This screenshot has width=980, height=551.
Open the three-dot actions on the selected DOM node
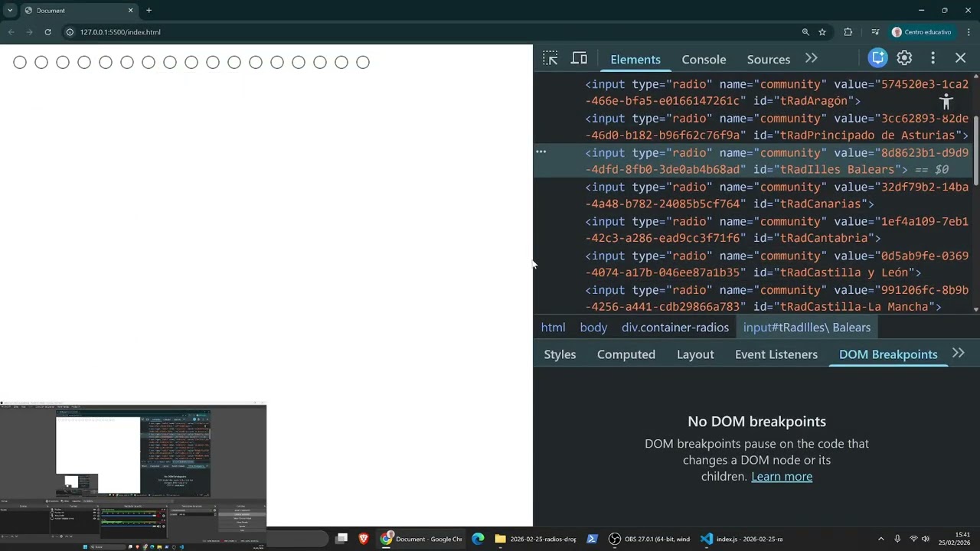coord(541,152)
